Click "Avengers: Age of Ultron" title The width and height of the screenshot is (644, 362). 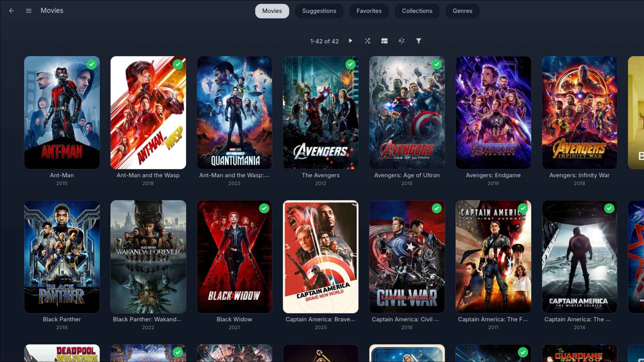(407, 175)
